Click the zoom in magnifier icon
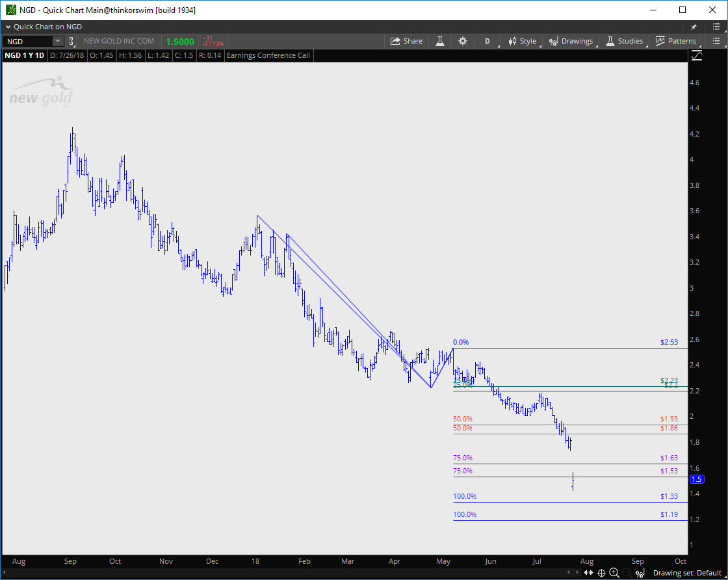Viewport: 728px width, 580px height. click(x=614, y=573)
